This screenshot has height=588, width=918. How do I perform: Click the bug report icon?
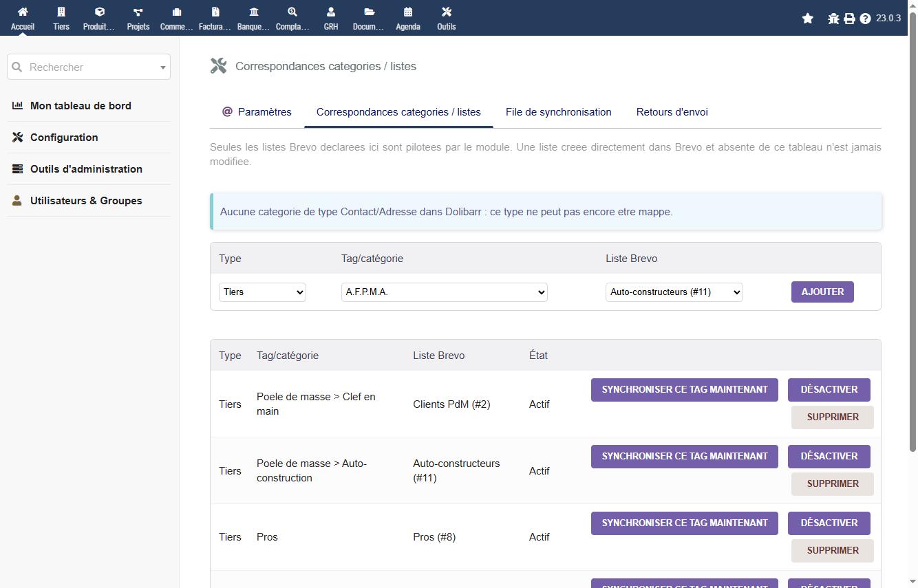pyautogui.click(x=833, y=19)
